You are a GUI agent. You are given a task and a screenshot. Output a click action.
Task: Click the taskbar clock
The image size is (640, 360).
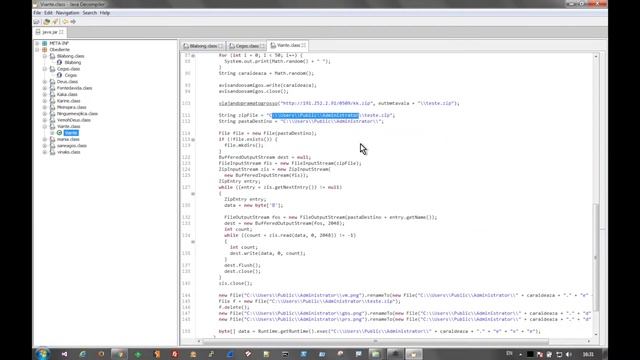pyautogui.click(x=588, y=354)
